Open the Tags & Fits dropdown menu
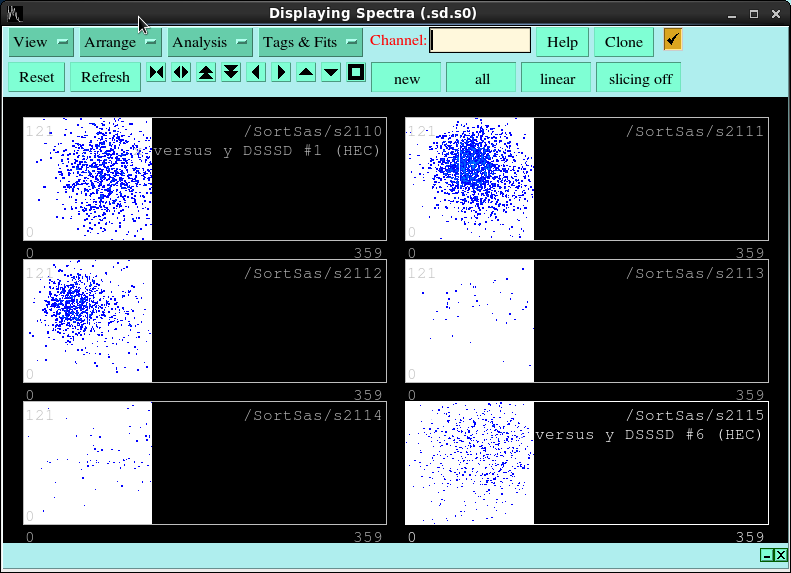 [x=311, y=42]
